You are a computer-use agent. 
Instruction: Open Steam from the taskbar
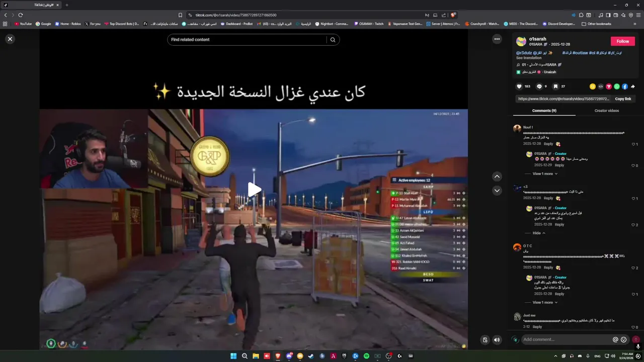coord(311,356)
